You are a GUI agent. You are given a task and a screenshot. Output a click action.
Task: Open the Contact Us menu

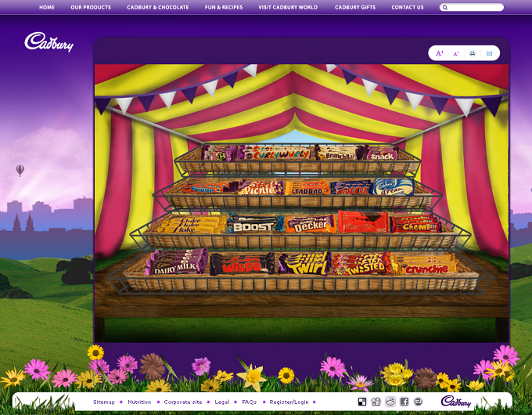tap(408, 7)
